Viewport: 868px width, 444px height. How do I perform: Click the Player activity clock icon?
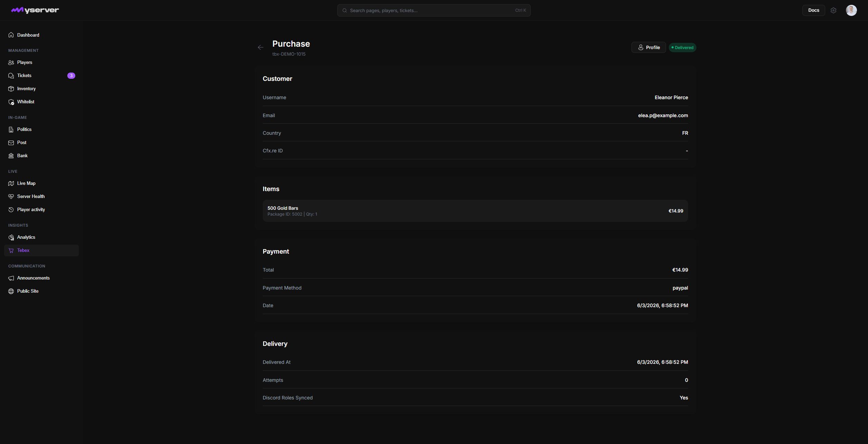click(11, 210)
